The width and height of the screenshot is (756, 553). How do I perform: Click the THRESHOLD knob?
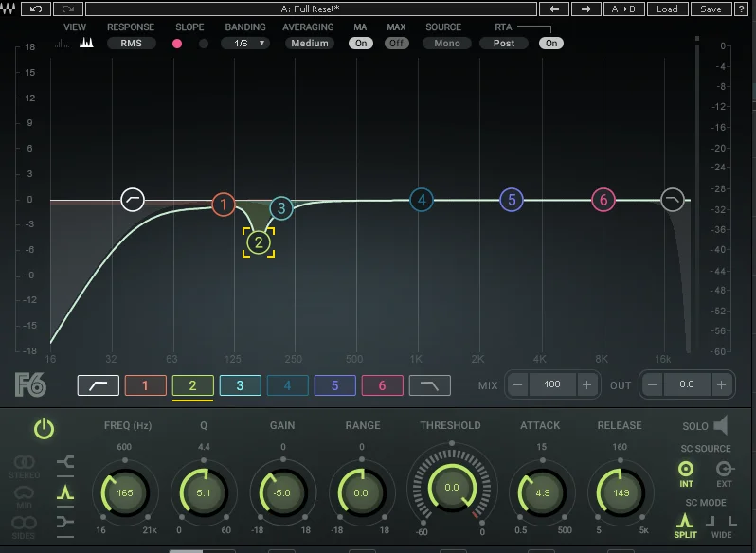(452, 488)
